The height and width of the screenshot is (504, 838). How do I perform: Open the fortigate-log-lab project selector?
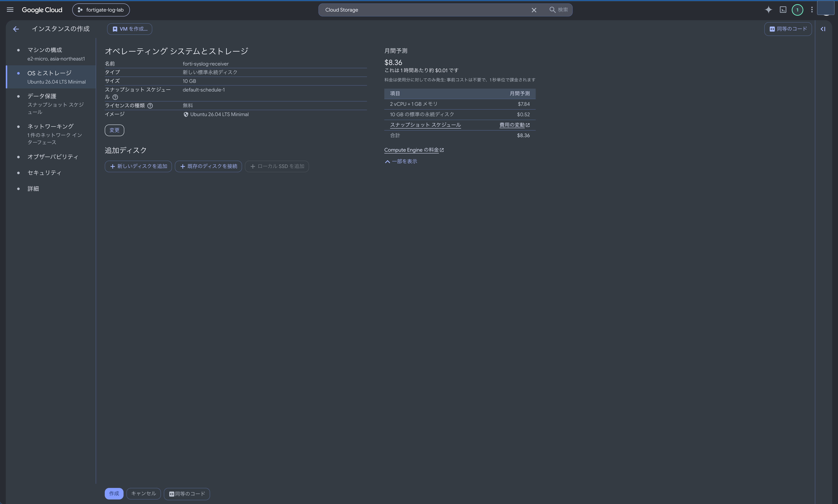click(101, 10)
